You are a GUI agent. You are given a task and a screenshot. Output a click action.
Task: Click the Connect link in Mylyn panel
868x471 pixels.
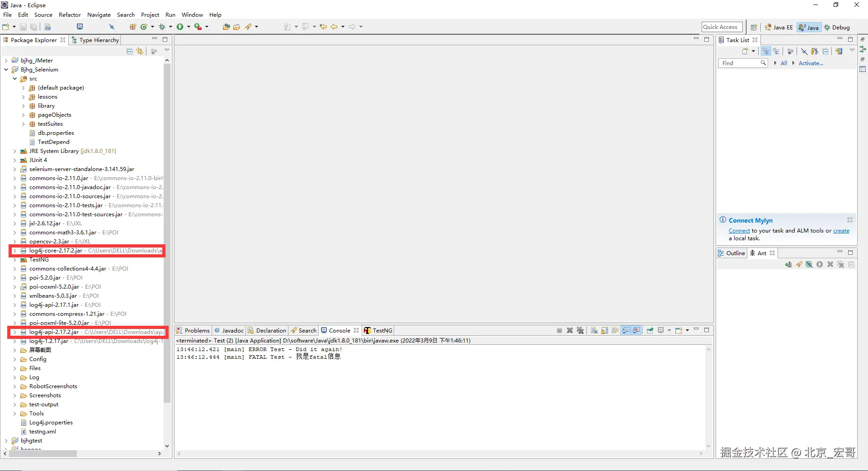[x=739, y=231]
